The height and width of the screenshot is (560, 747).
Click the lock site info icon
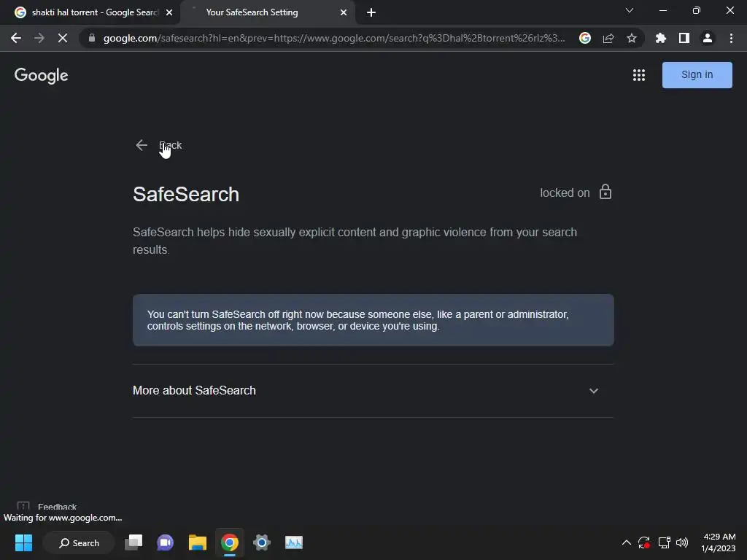click(92, 38)
